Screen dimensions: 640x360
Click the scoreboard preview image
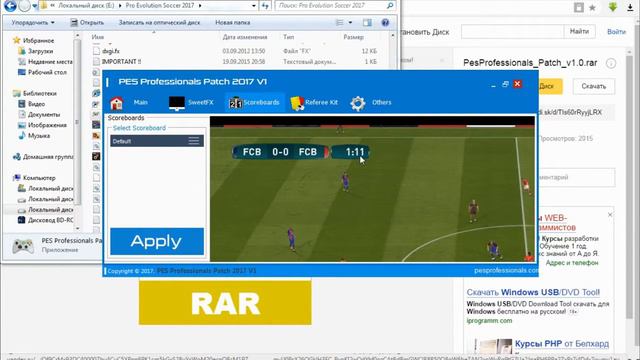pyautogui.click(x=372, y=189)
